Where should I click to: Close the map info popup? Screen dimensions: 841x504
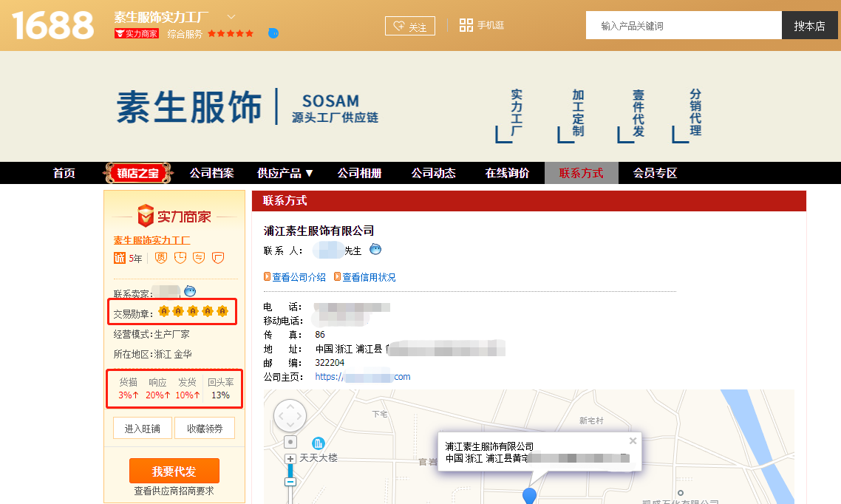pos(633,440)
